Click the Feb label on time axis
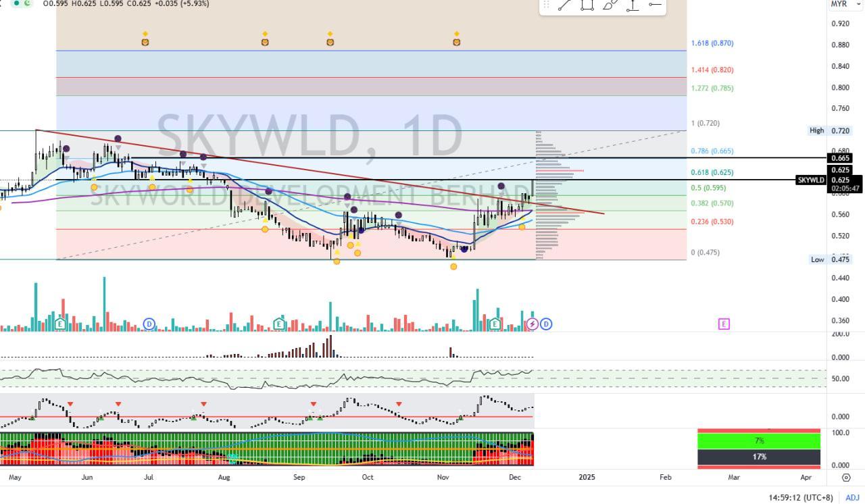The width and height of the screenshot is (865, 504). (x=666, y=477)
